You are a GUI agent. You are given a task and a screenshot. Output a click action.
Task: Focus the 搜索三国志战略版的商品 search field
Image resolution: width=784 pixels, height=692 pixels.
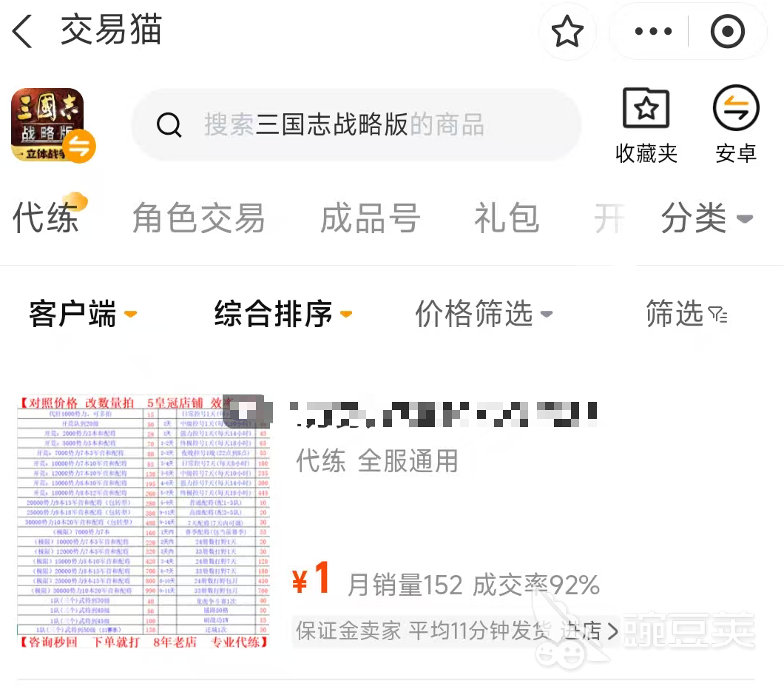[x=356, y=124]
